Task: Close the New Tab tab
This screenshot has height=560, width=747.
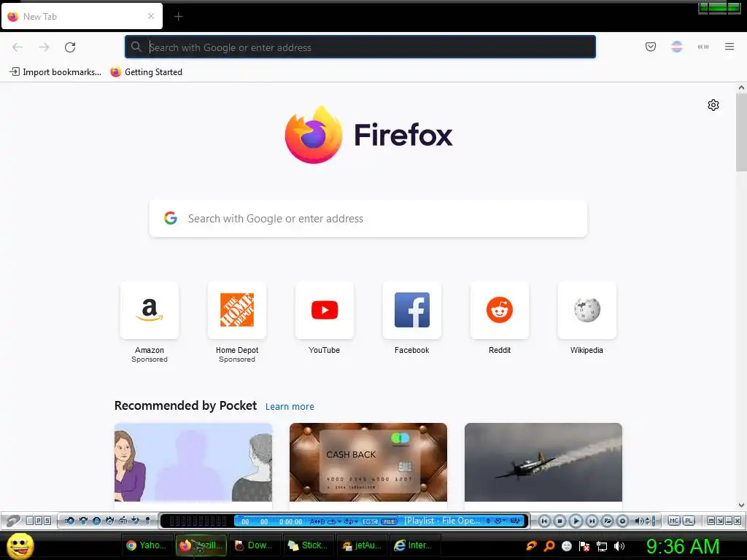Action: [x=150, y=16]
